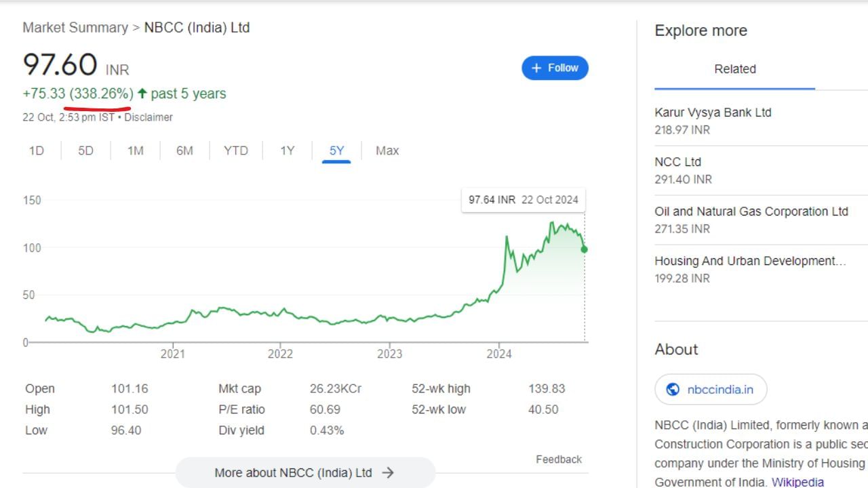Click the 2024 label on chart axis

[499, 354]
